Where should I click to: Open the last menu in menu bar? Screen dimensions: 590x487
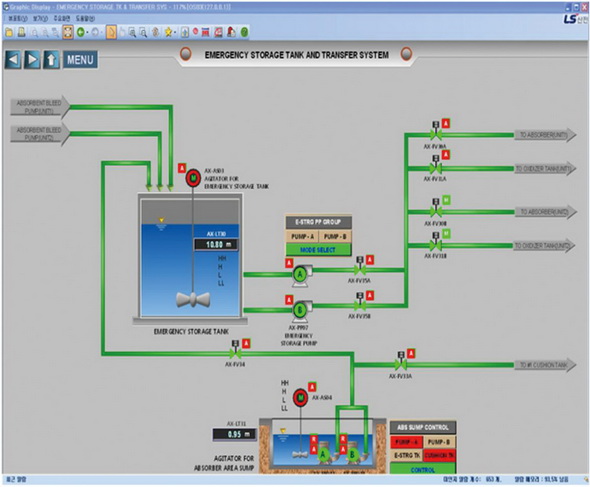pos(85,18)
